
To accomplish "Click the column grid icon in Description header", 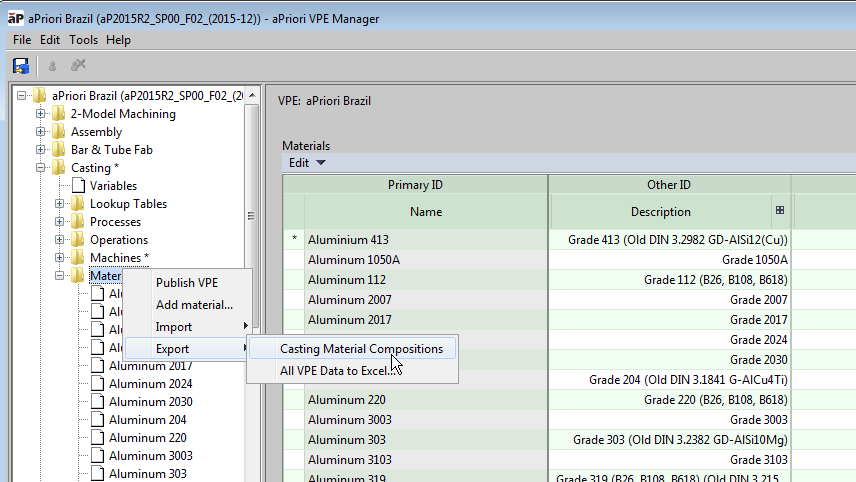I will pos(780,211).
